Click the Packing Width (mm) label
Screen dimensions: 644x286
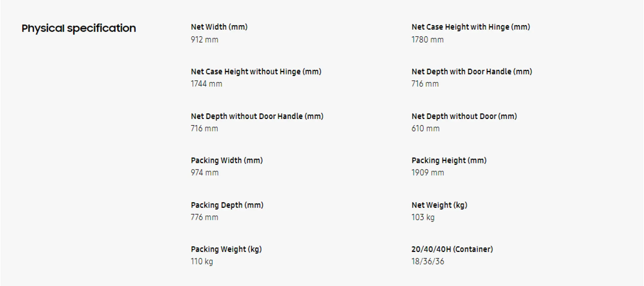[x=227, y=161]
